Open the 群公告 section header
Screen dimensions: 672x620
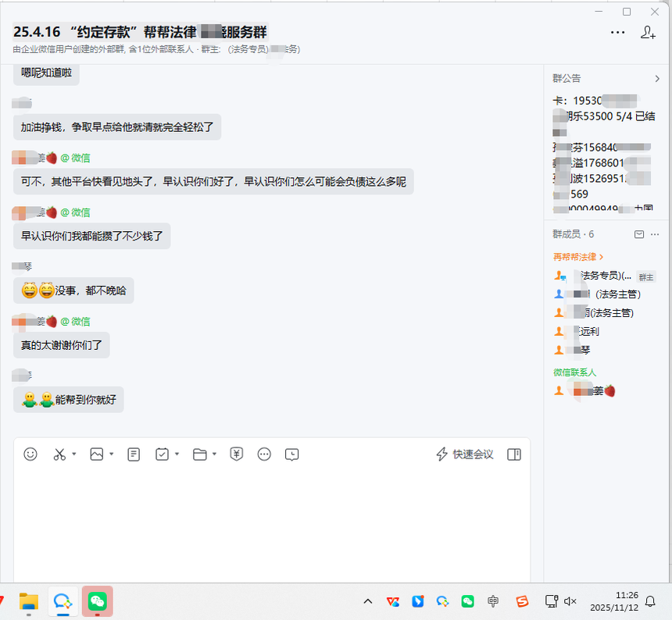click(x=567, y=78)
